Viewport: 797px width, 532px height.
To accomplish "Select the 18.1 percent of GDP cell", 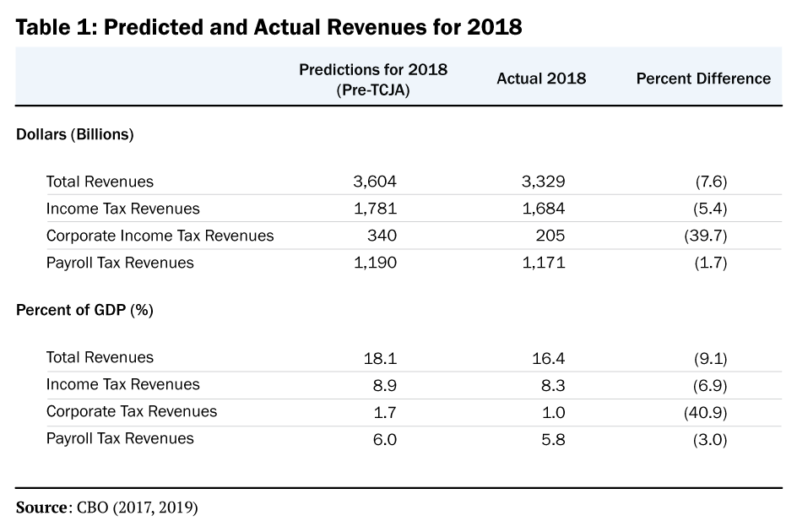I will (380, 358).
